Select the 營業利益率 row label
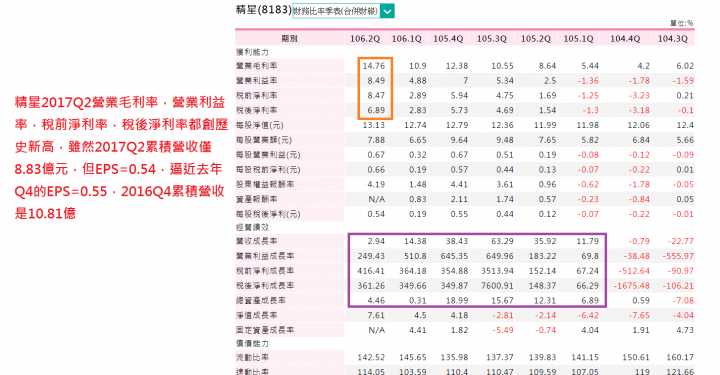720x375 pixels. [257, 81]
